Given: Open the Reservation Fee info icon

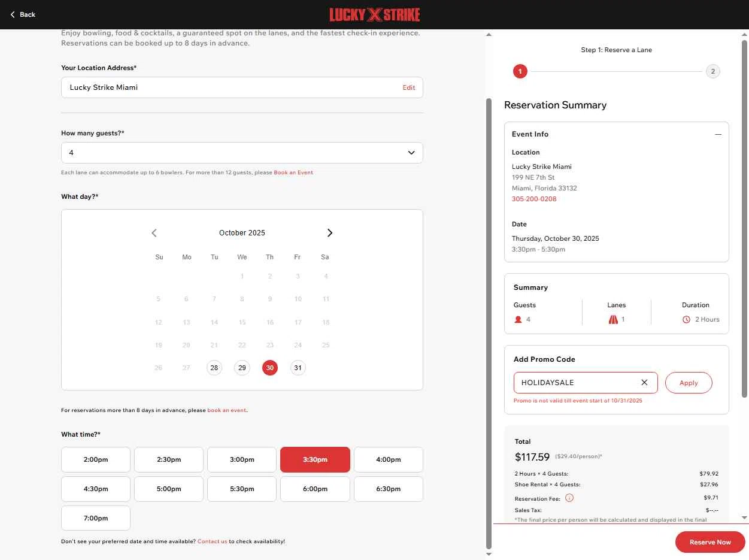Looking at the screenshot, I should click(569, 498).
